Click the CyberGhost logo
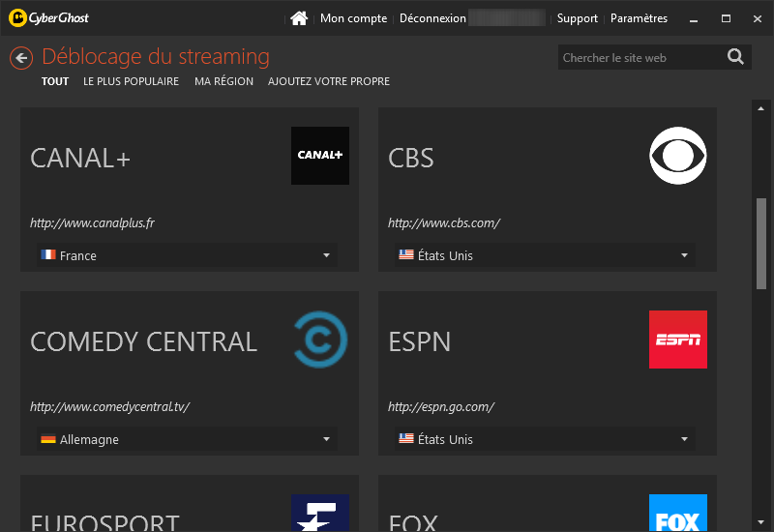Image resolution: width=774 pixels, height=532 pixels. 49,18
